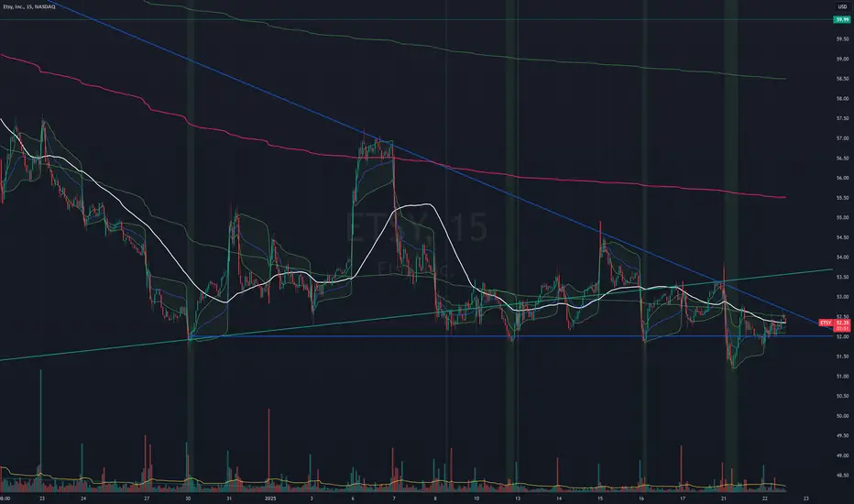Click the 55.00 price axis label
This screenshot has height=504, width=854.
(x=843, y=217)
